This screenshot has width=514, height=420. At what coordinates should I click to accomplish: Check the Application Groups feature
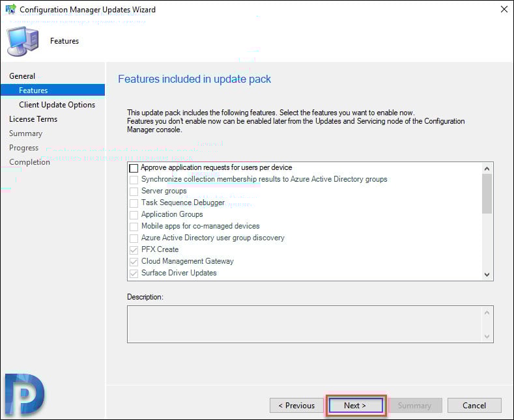click(134, 215)
